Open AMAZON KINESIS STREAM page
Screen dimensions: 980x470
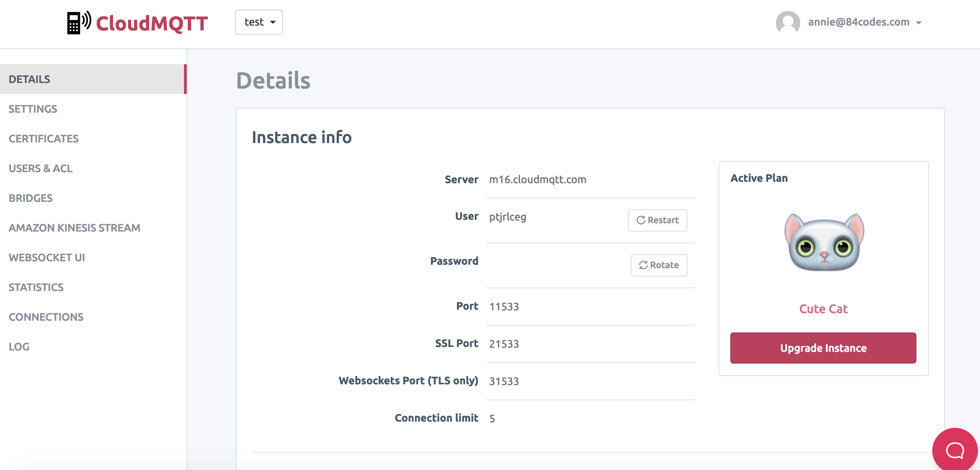coord(74,227)
